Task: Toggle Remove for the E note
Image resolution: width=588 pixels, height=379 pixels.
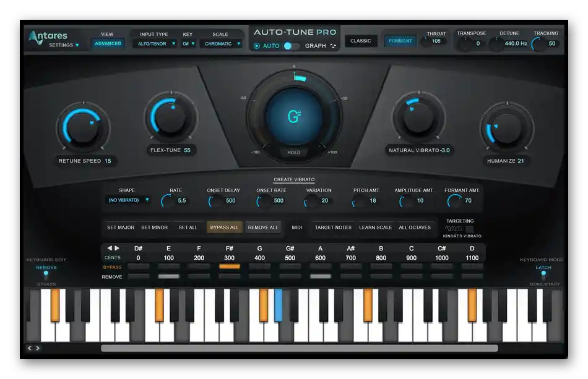Action: click(168, 276)
